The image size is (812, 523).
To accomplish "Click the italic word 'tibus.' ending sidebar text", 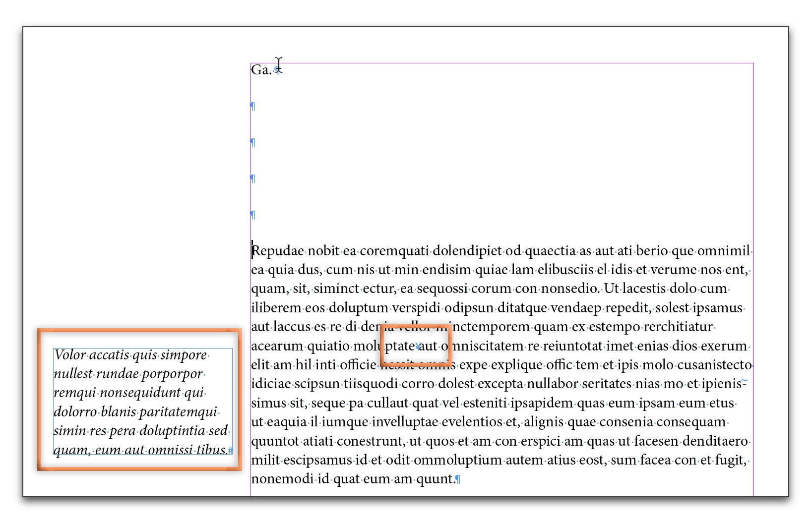I will [213, 450].
